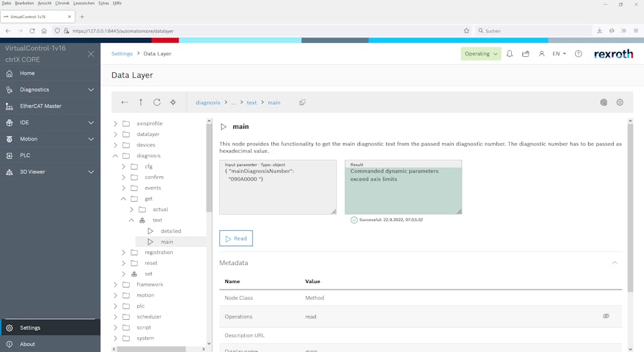Click the back arrow in Data Layer toolbar
The image size is (644, 352).
(124, 103)
